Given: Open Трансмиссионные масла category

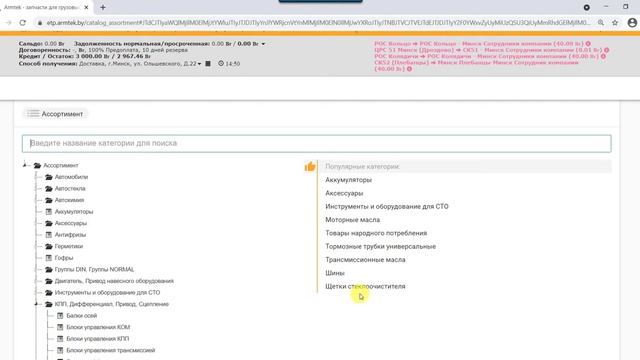Looking at the screenshot, I should coord(365,260).
